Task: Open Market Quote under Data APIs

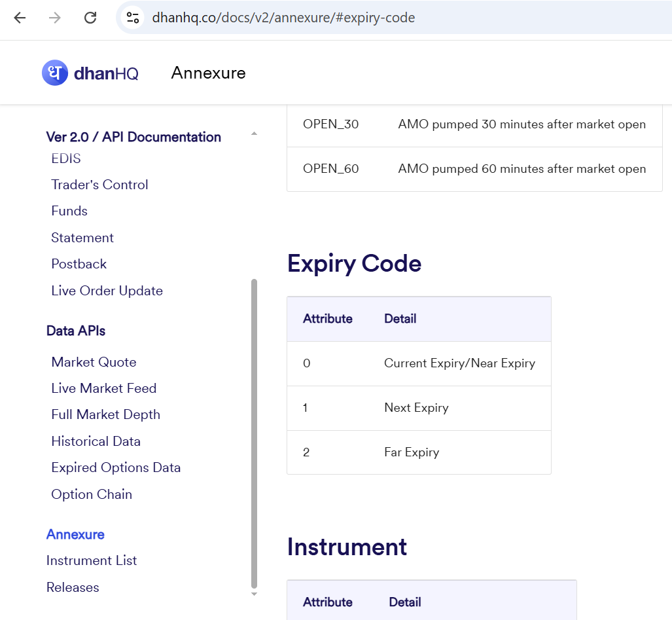Action: coord(94,362)
